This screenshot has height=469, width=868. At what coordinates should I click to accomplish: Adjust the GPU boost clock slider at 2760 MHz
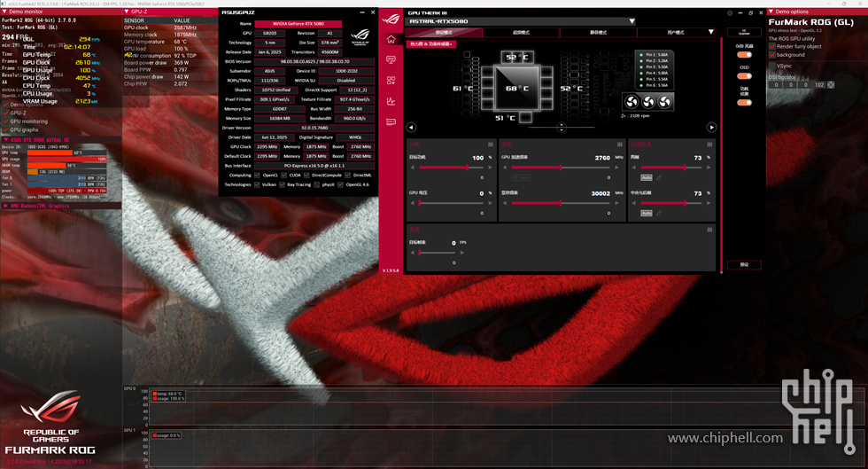pyautogui.click(x=560, y=168)
